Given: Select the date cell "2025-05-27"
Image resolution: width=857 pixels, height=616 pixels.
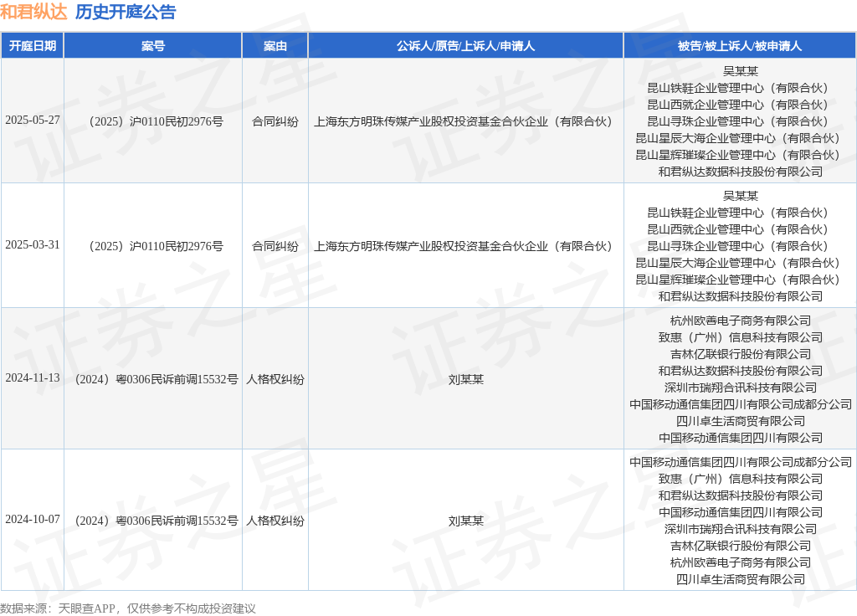Looking at the screenshot, I should [x=33, y=121].
